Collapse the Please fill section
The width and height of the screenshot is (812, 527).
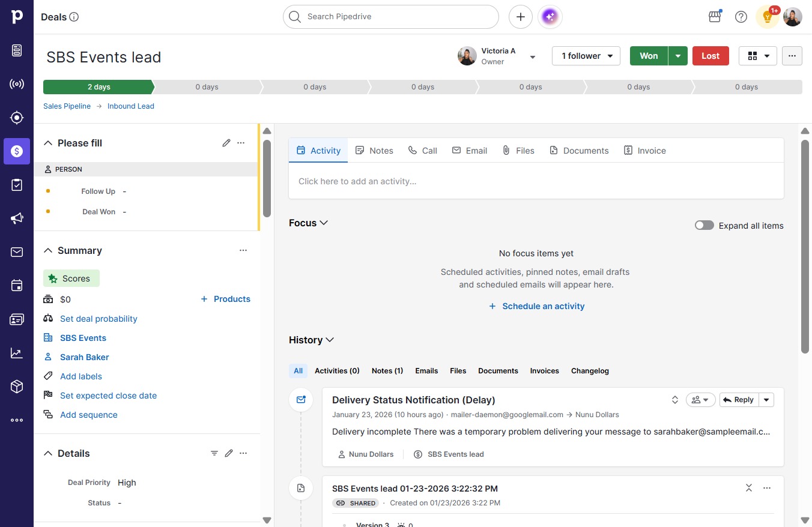[x=48, y=143]
